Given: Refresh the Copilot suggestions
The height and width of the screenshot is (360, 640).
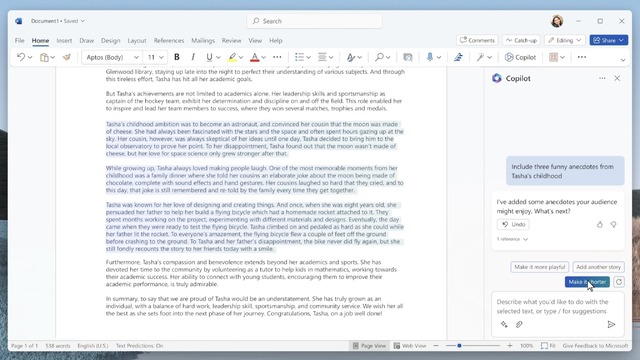Looking at the screenshot, I should pos(619,282).
